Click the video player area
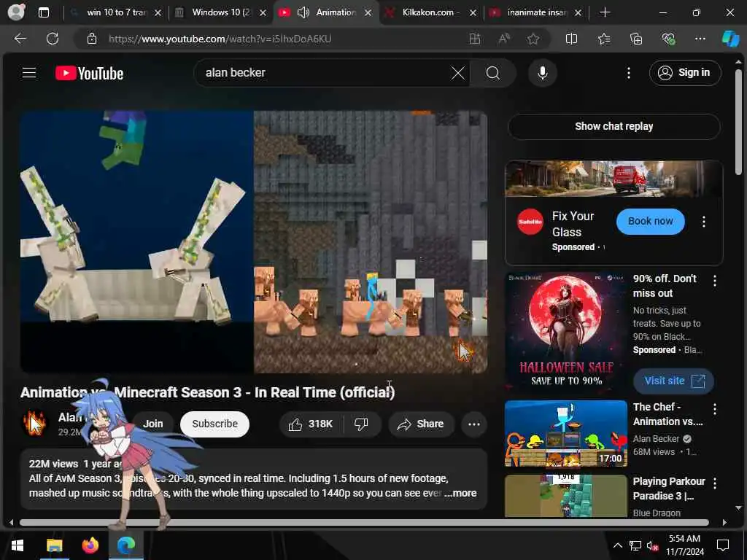 pyautogui.click(x=253, y=242)
